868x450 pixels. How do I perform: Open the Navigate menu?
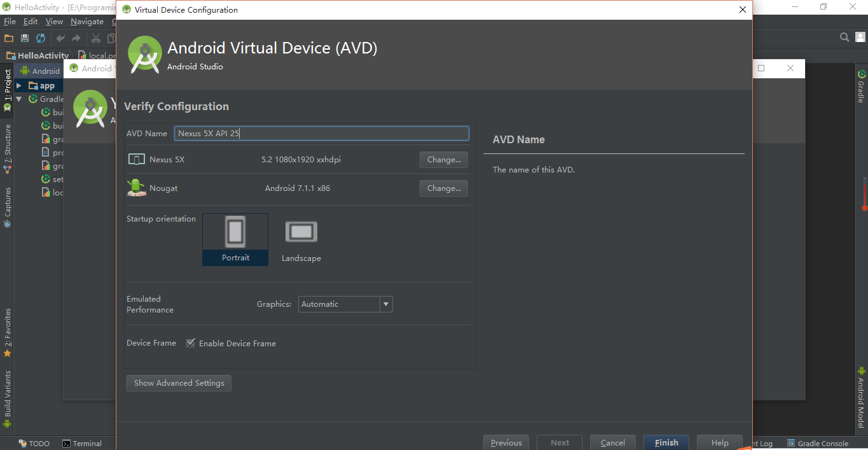pos(87,22)
